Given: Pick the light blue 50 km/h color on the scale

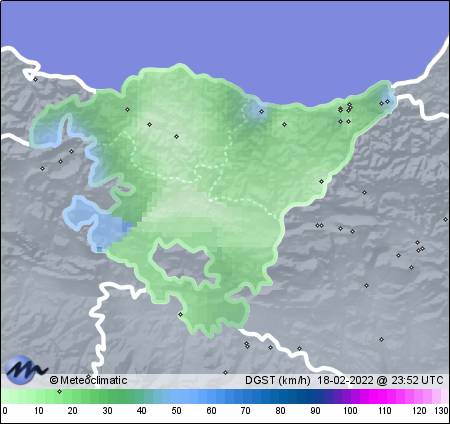Looking at the screenshot, I should point(176,396).
